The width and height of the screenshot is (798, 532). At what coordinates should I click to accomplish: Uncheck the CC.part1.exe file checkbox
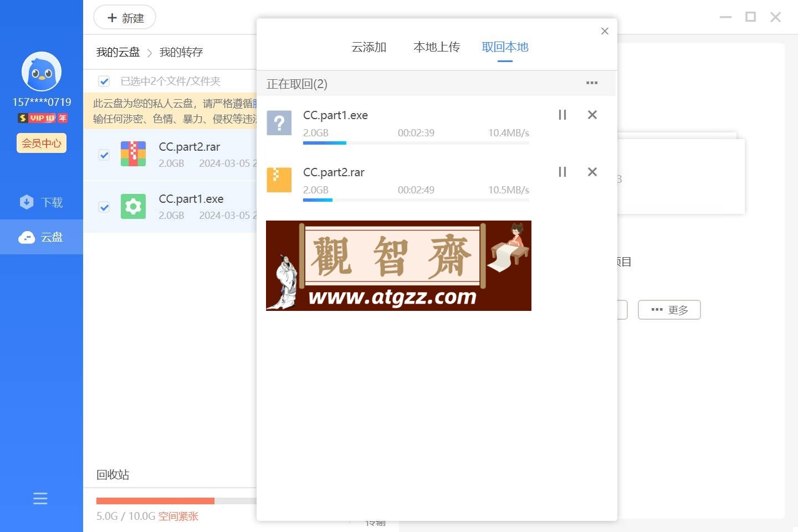point(104,207)
